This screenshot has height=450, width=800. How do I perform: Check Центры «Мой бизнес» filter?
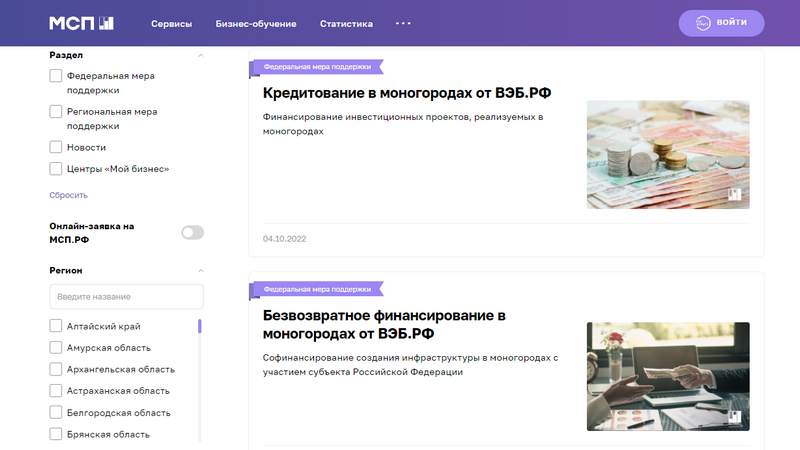pyautogui.click(x=56, y=169)
